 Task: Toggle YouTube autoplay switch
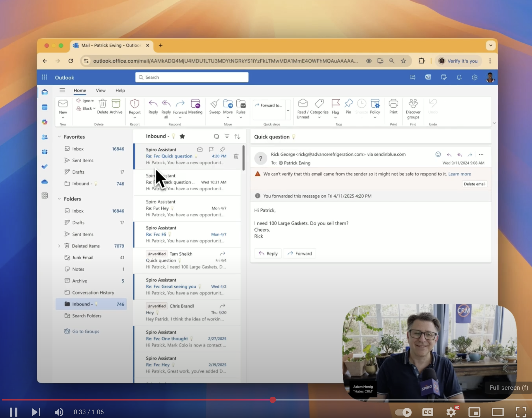[x=403, y=412]
